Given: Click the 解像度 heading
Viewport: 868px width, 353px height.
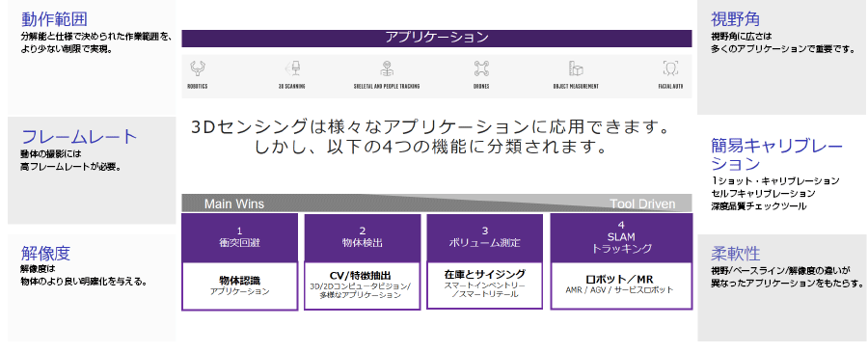Looking at the screenshot, I should (45, 254).
